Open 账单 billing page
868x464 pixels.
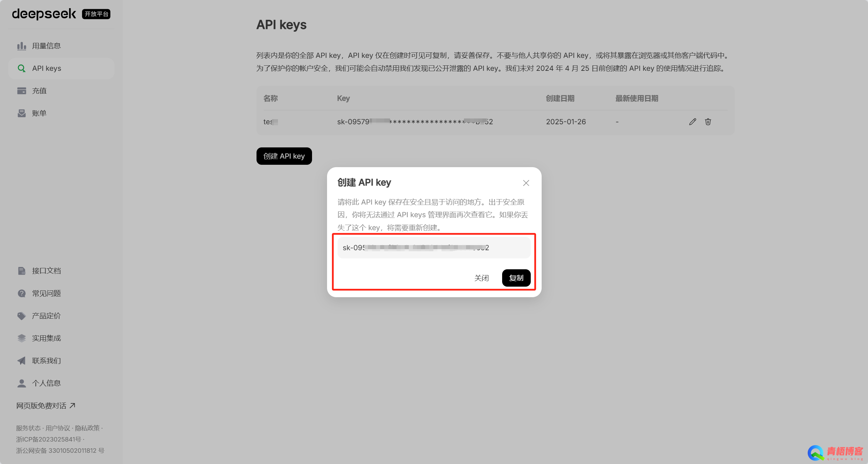point(61,113)
